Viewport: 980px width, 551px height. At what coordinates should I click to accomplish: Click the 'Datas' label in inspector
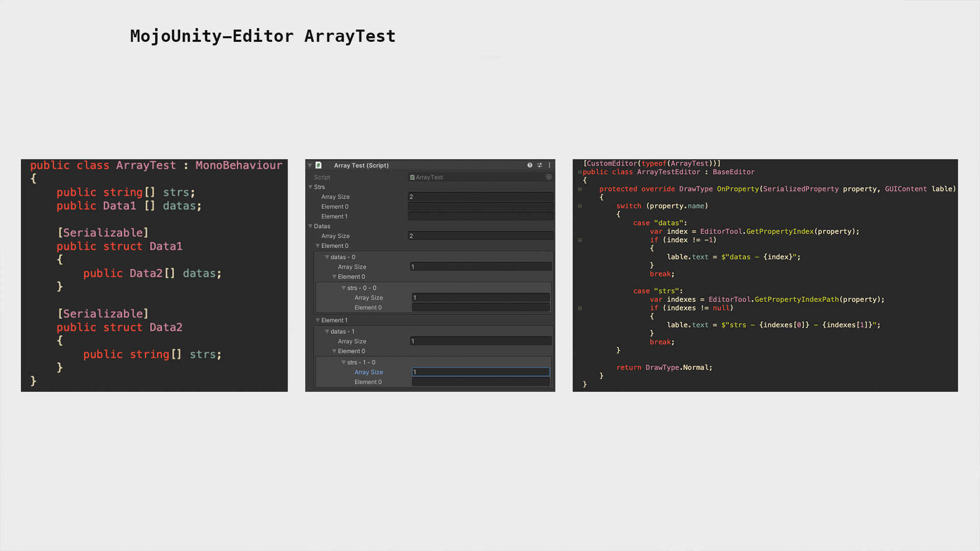(x=322, y=227)
